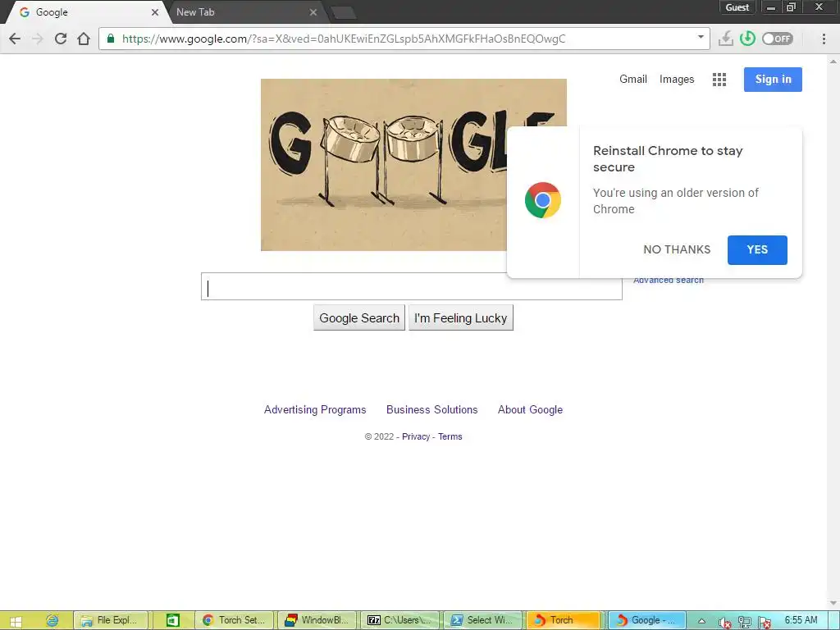Click the media grabber download icon
Screen dimensions: 840x630
[x=725, y=39]
